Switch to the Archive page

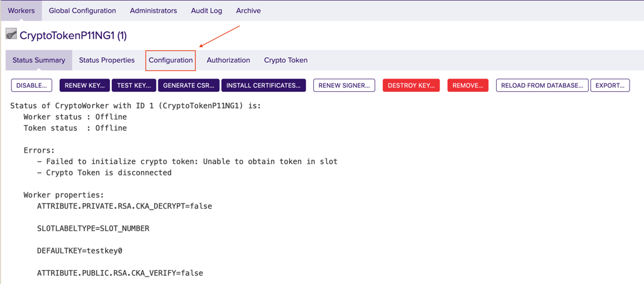pyautogui.click(x=248, y=11)
